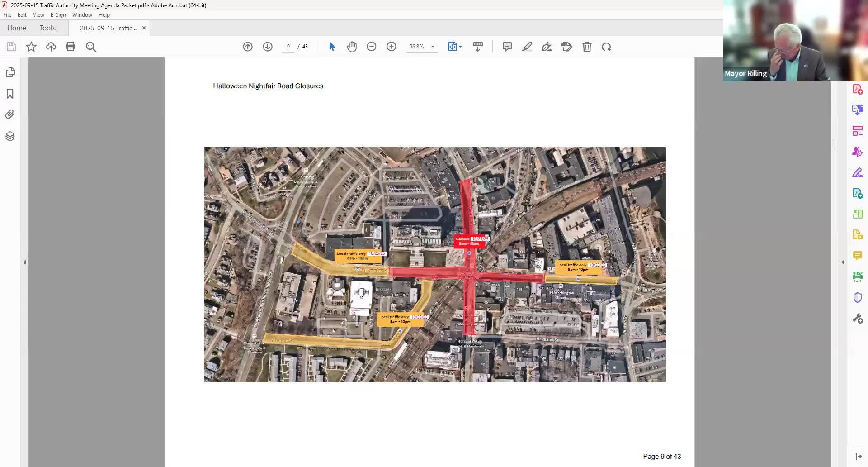
Task: Open the attachments paperclip panel
Action: [x=10, y=114]
